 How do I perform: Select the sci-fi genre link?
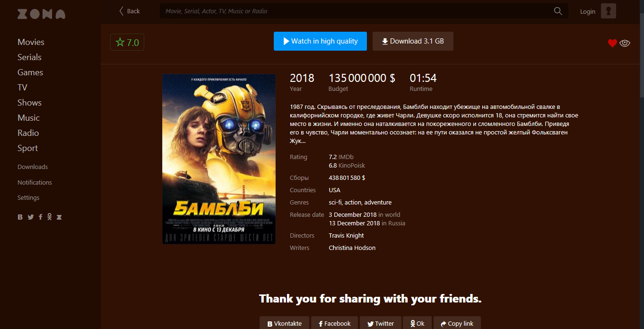(335, 203)
